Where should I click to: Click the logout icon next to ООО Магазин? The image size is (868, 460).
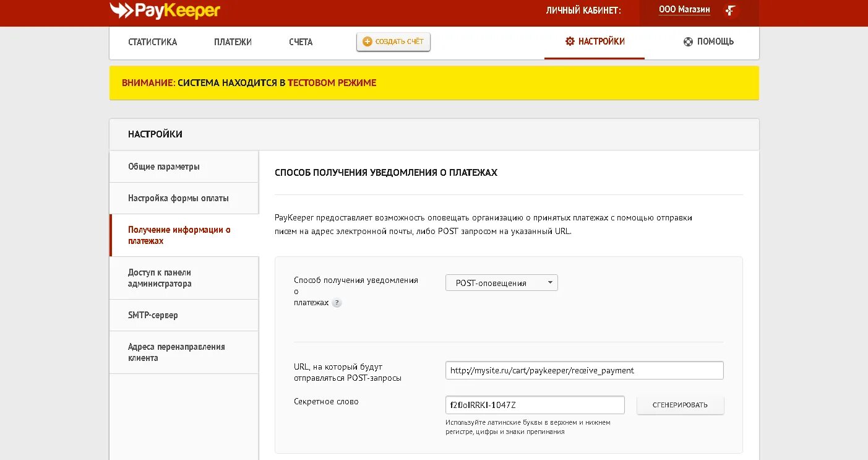pos(731,11)
